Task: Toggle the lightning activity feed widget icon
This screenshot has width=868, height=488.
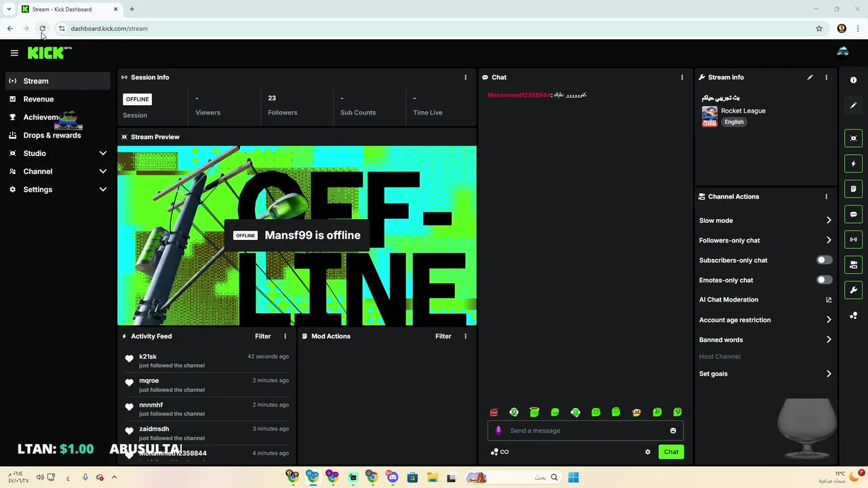Action: 853,163
